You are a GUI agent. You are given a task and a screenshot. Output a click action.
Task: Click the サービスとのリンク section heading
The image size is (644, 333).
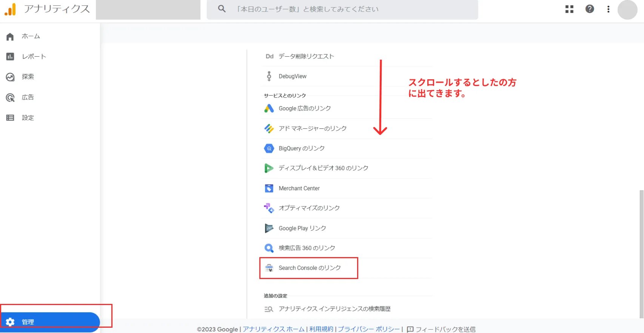point(285,96)
